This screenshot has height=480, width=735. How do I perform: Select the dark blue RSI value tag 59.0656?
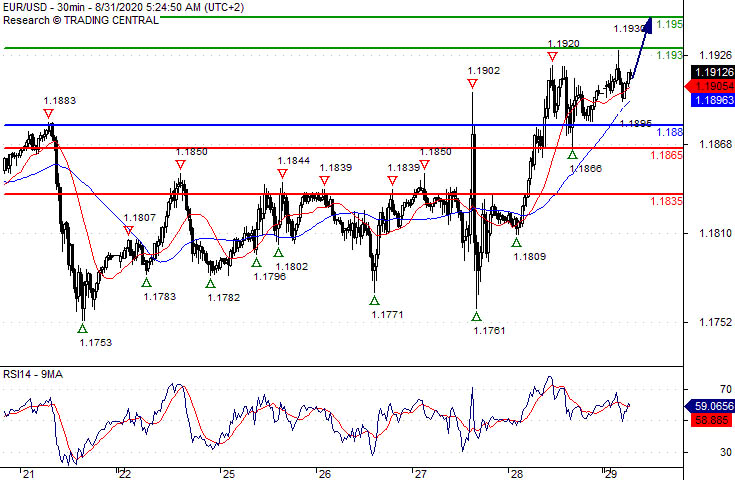click(x=710, y=406)
